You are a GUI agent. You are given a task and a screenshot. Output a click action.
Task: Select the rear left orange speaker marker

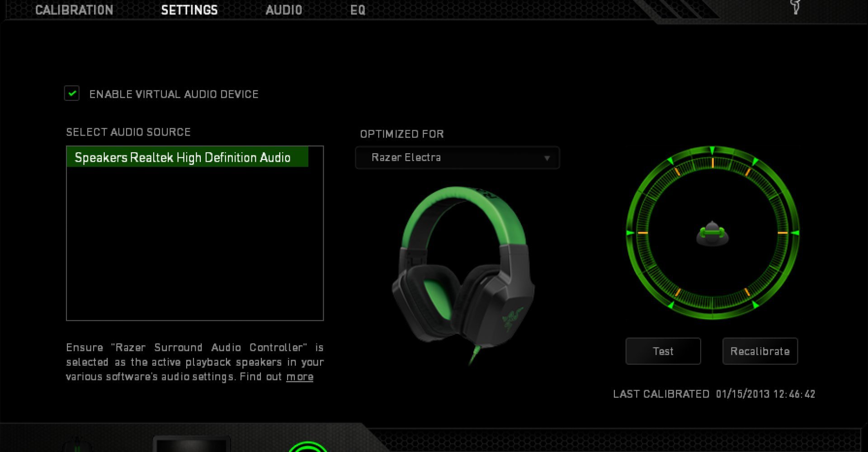coord(677,292)
